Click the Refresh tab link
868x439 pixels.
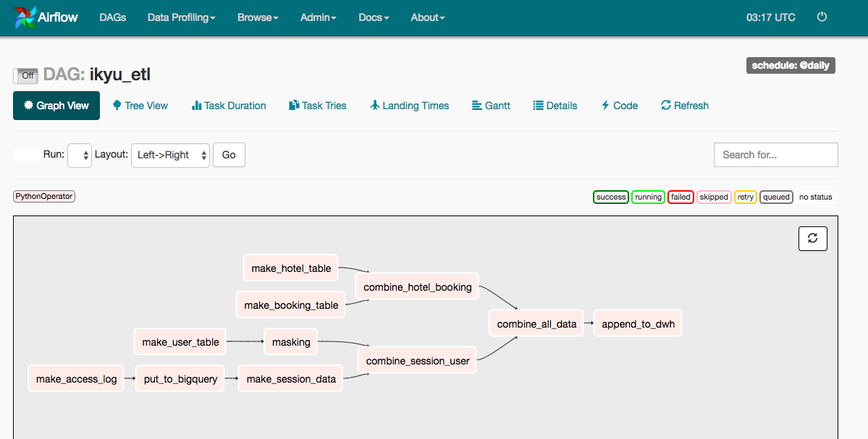point(685,106)
